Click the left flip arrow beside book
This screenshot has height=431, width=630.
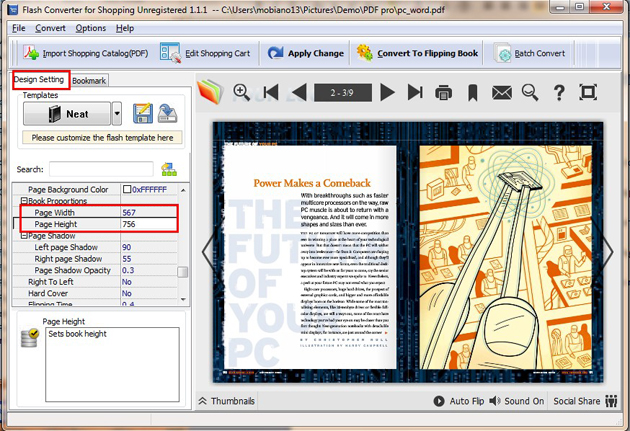[208, 252]
